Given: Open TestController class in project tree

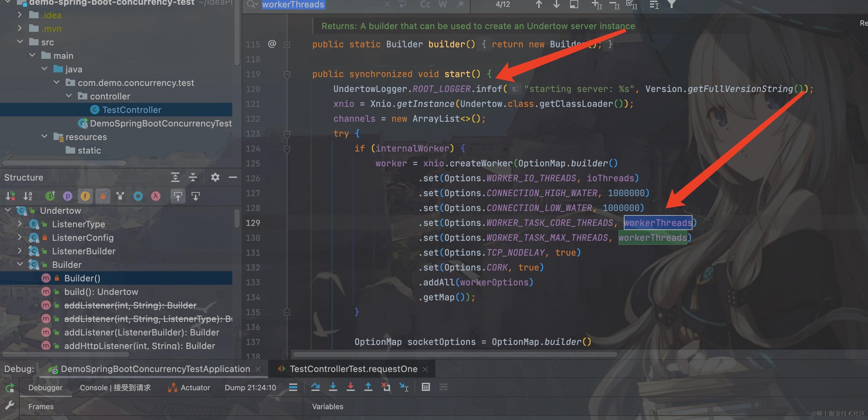Looking at the screenshot, I should (x=132, y=110).
